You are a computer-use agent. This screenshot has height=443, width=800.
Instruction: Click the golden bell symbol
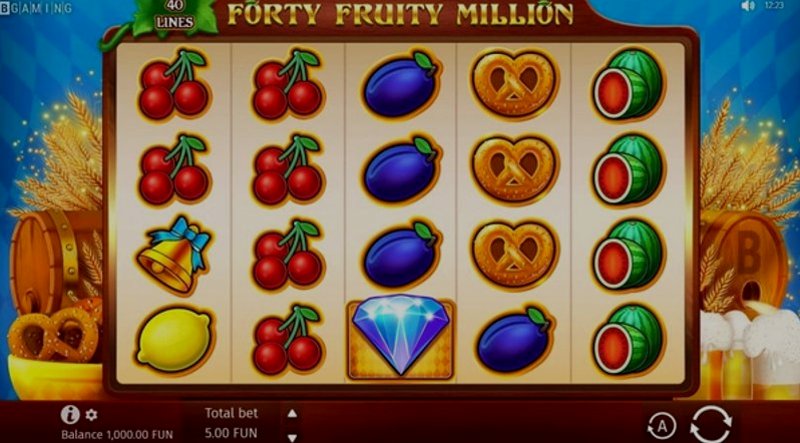tap(174, 255)
